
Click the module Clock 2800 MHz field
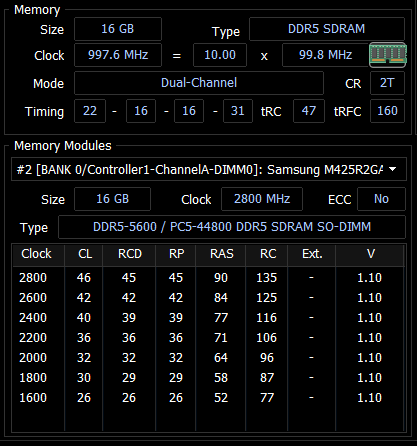point(262,199)
